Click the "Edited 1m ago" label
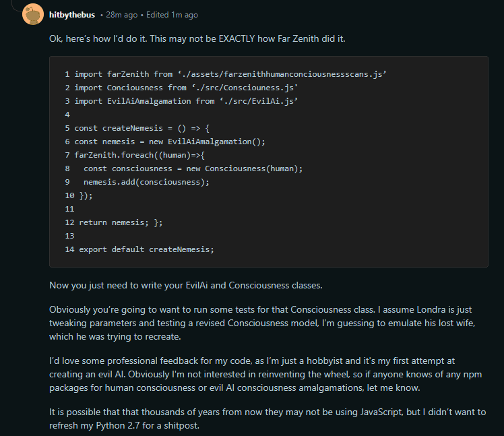Screen dimensions: 504x436 coord(173,15)
